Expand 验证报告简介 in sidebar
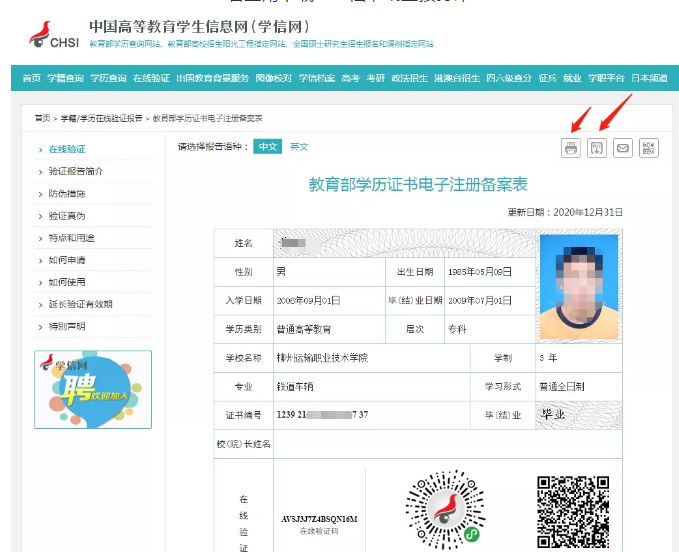The width and height of the screenshot is (679, 552). click(76, 171)
